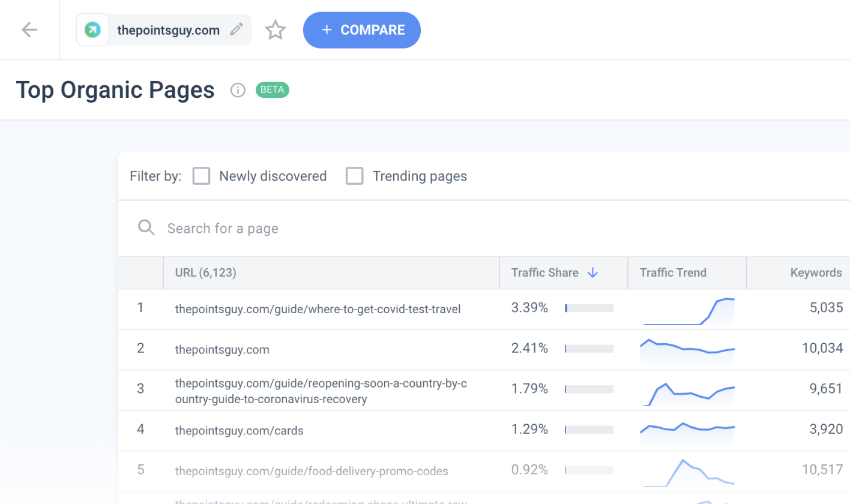Click the traffic share bar for 3.39%
This screenshot has height=504, width=850.
click(x=589, y=308)
